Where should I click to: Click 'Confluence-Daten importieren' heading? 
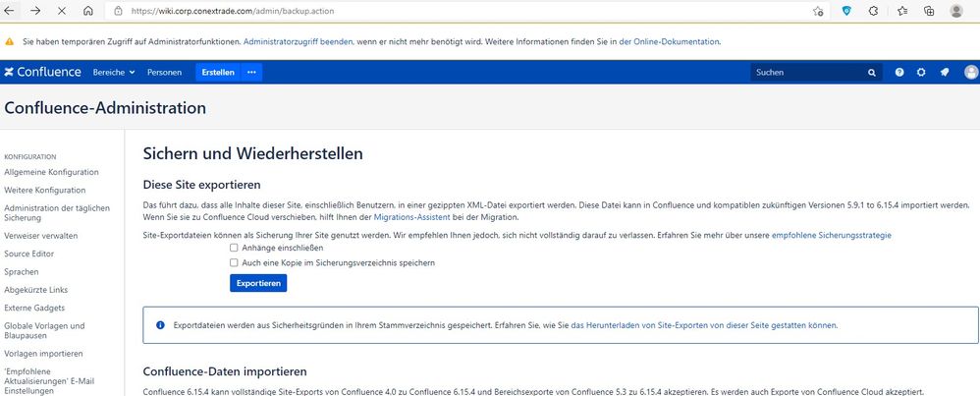(225, 371)
